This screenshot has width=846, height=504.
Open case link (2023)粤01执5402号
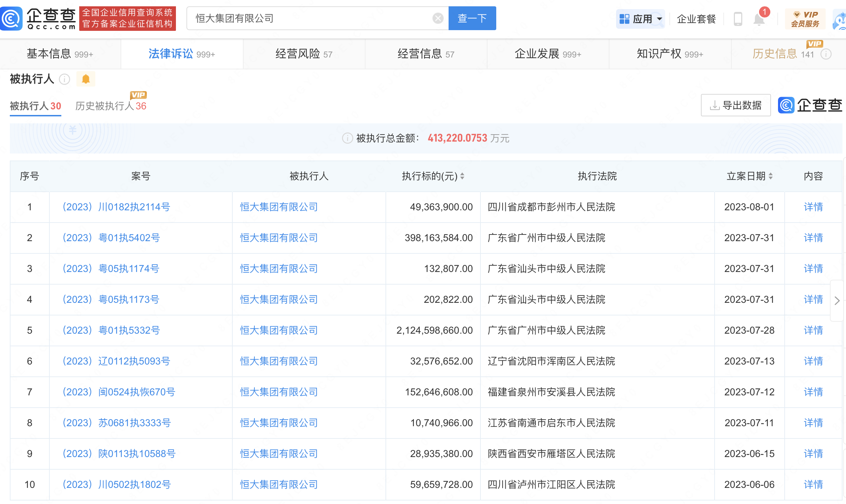click(x=111, y=238)
